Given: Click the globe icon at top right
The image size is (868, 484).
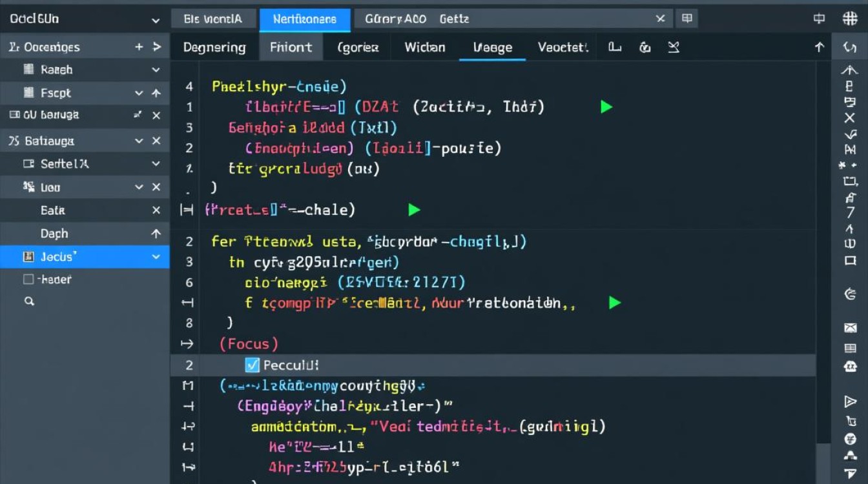Looking at the screenshot, I should 850,19.
